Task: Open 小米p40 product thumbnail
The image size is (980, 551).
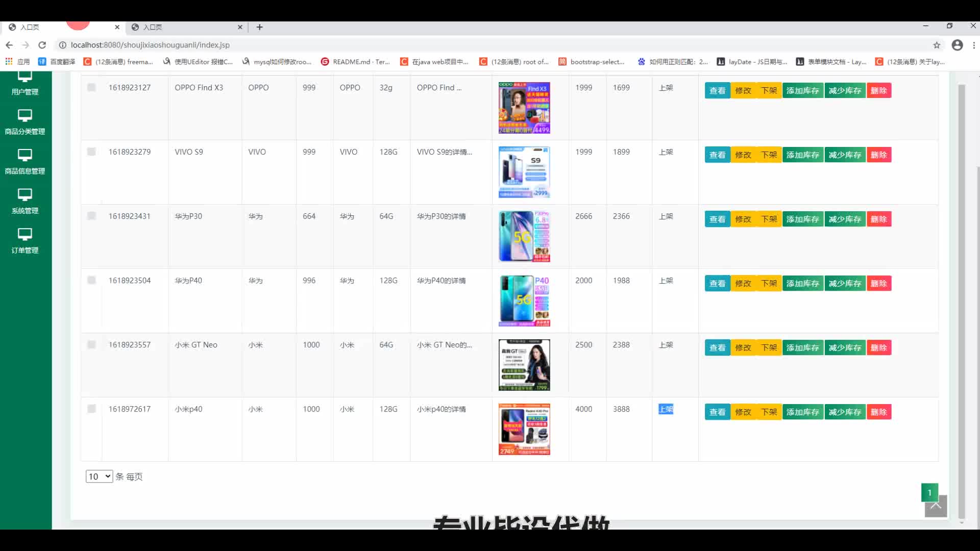Action: (524, 429)
